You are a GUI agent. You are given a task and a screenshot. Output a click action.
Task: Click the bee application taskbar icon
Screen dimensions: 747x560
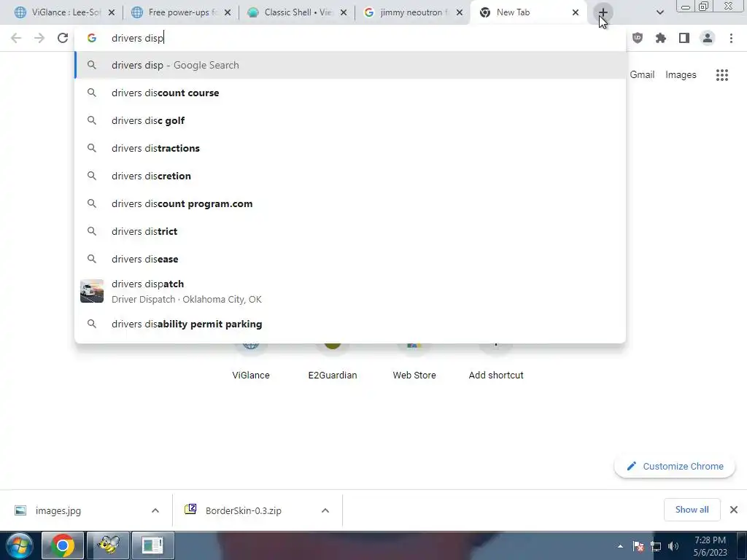[x=108, y=545]
